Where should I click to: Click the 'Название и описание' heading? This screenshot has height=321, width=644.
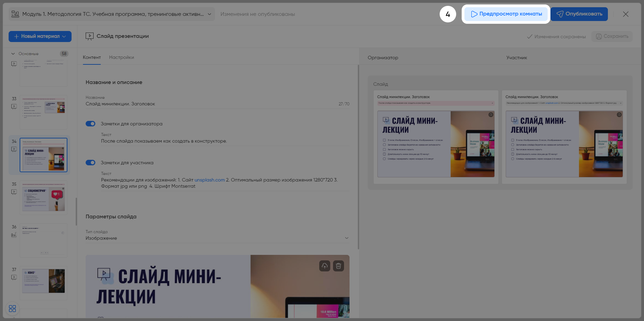tap(114, 82)
